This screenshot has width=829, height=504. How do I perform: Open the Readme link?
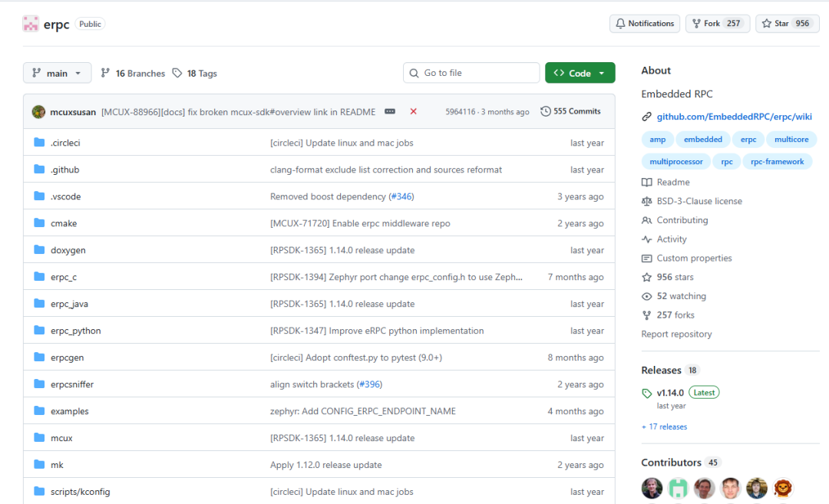[666, 183]
